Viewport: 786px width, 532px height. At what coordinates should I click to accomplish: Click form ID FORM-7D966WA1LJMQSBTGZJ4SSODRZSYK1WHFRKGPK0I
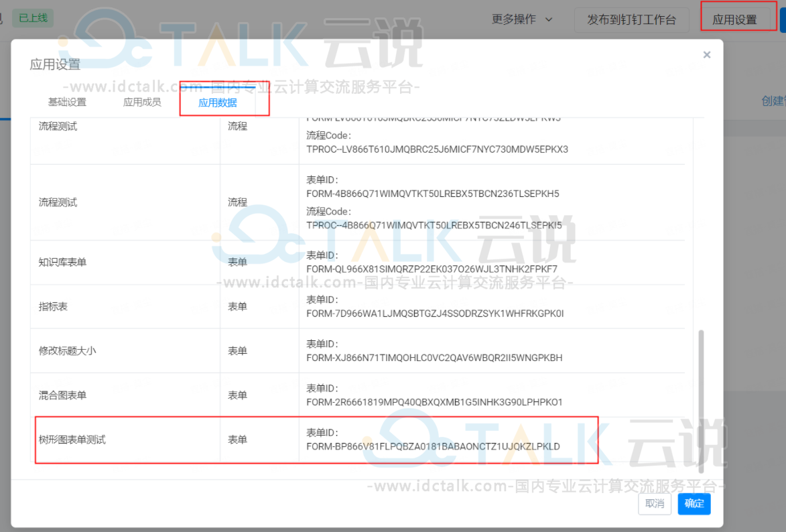tap(435, 314)
